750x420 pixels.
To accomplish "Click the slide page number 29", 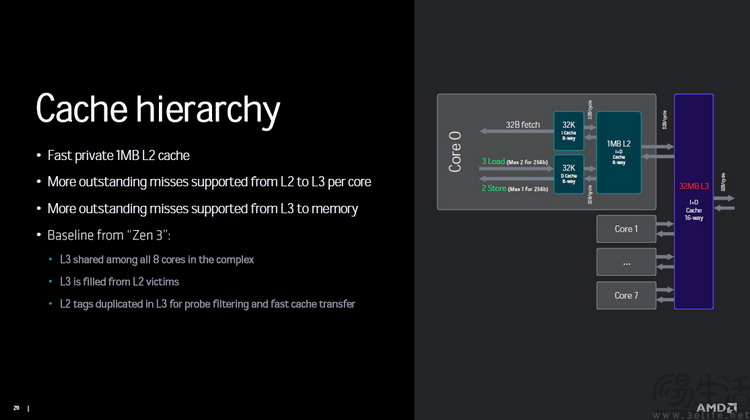I will [x=16, y=407].
